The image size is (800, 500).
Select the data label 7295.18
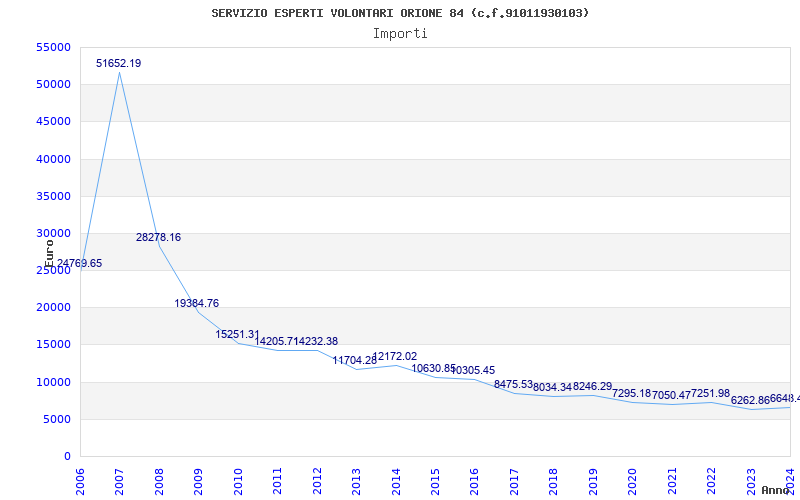click(x=632, y=393)
